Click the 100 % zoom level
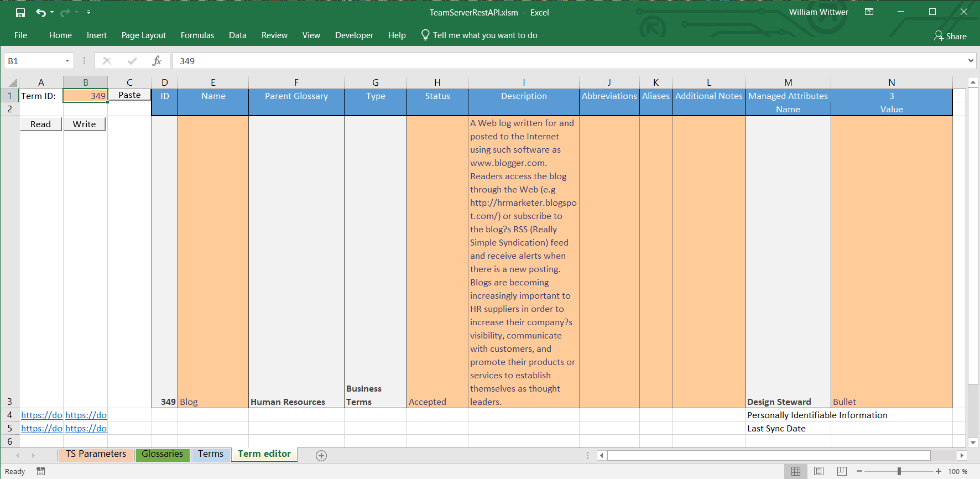The width and height of the screenshot is (980, 479). (x=958, y=472)
